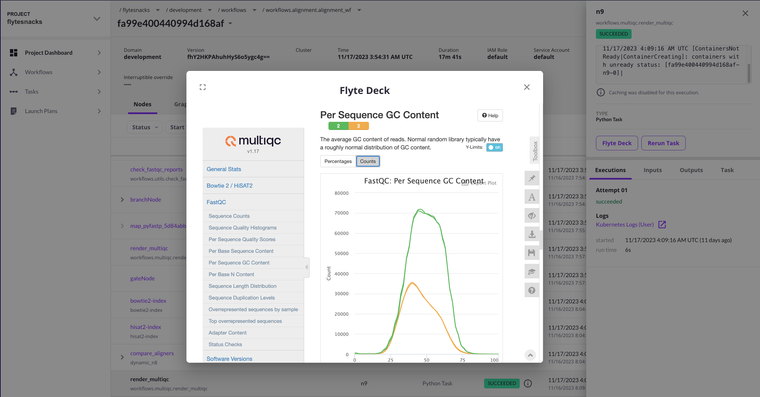The width and height of the screenshot is (760, 397).
Task: Open the toolbox help question mark icon
Action: coord(532,290)
